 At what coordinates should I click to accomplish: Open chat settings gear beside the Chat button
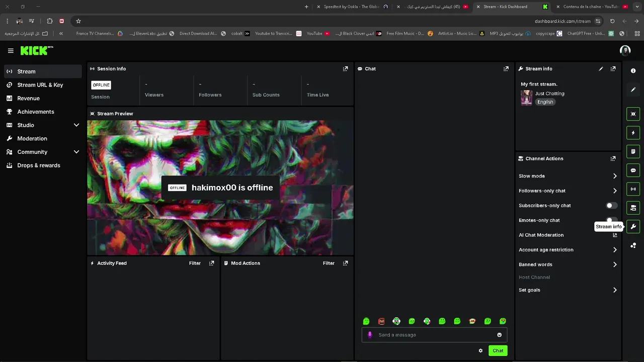(480, 350)
